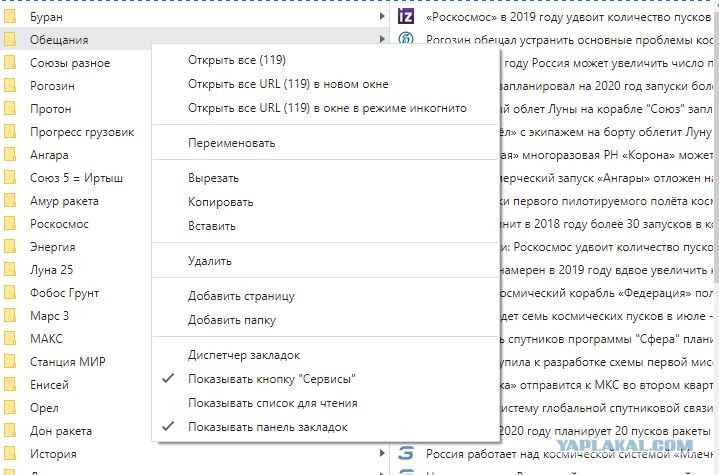
Task: Click folder icon beside Енисей
Action: [x=10, y=385]
